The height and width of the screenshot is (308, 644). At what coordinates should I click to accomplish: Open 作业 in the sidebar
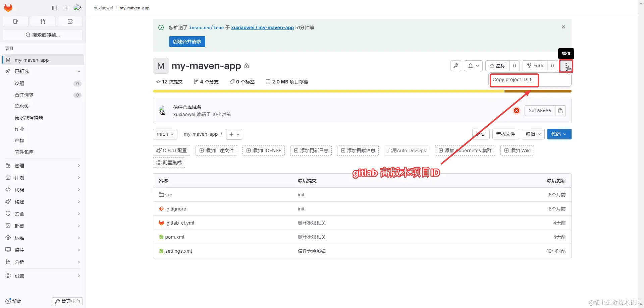tap(43, 129)
